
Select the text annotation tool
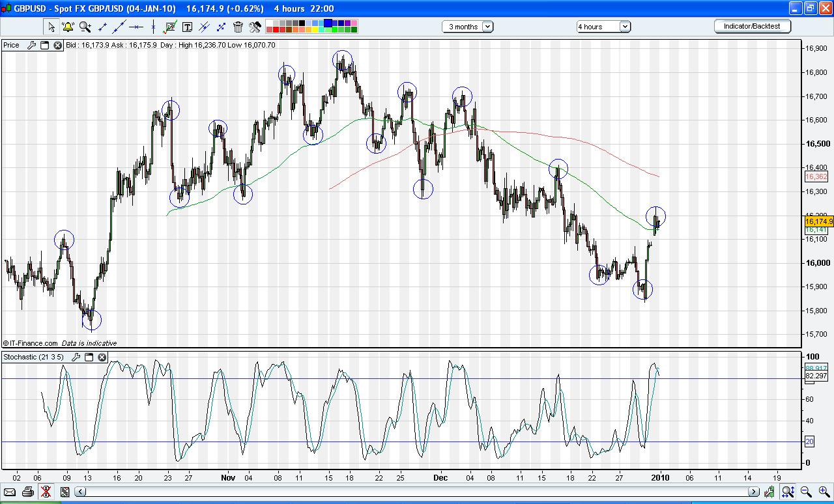tap(187, 27)
